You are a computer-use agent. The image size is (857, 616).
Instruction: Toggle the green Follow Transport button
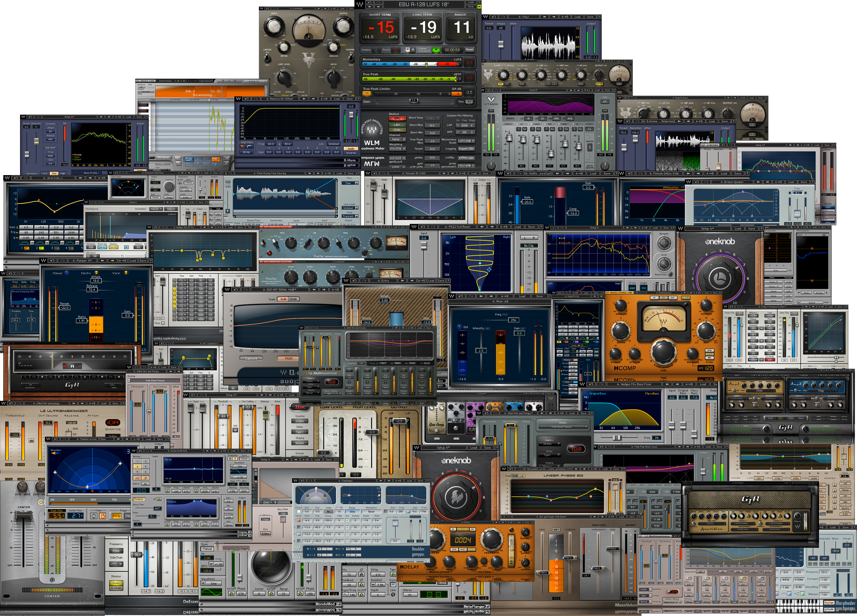(436, 49)
